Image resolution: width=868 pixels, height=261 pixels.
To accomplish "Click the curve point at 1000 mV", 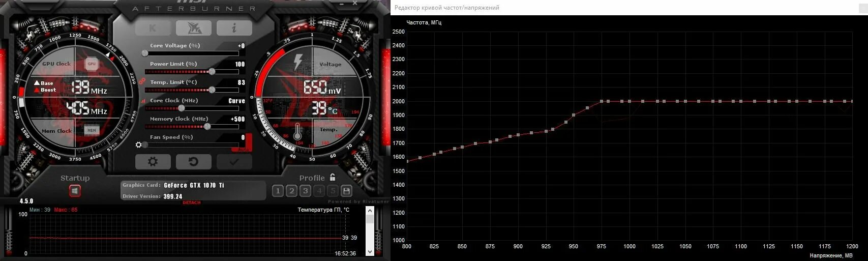I will point(630,101).
